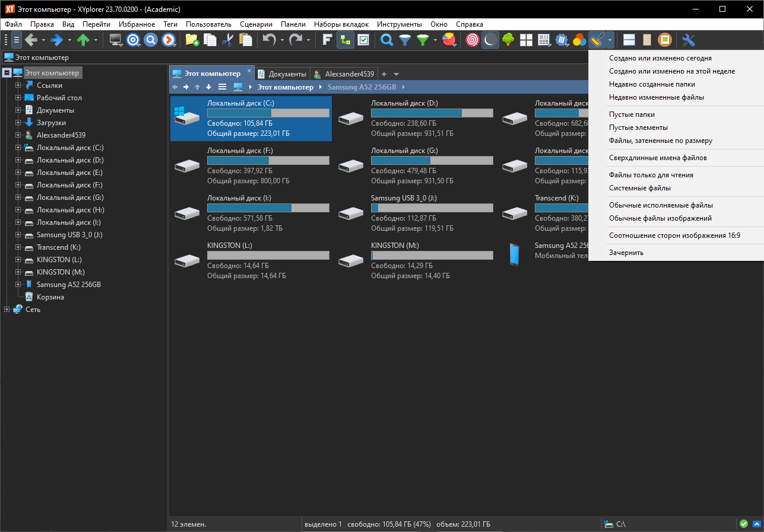764x532 pixels.
Task: Open the Undo dropdown arrow
Action: (x=282, y=40)
